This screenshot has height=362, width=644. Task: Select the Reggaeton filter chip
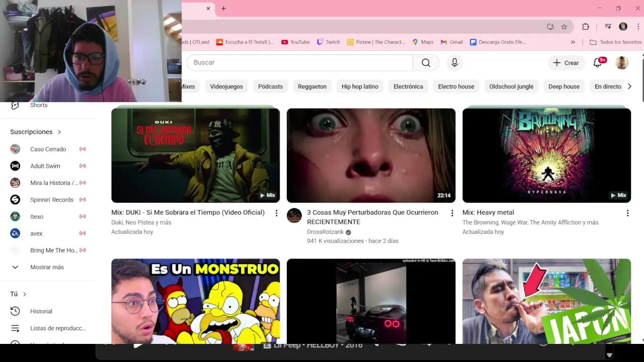click(x=312, y=86)
